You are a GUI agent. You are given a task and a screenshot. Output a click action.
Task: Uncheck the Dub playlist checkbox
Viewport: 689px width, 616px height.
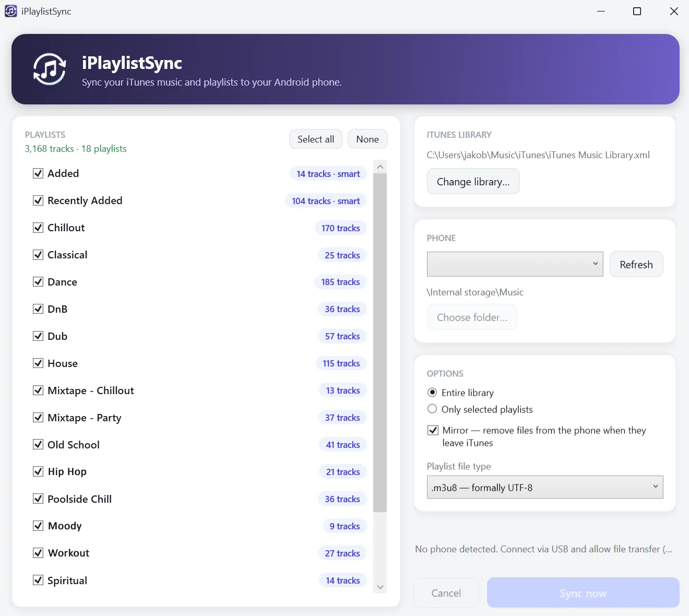point(38,336)
